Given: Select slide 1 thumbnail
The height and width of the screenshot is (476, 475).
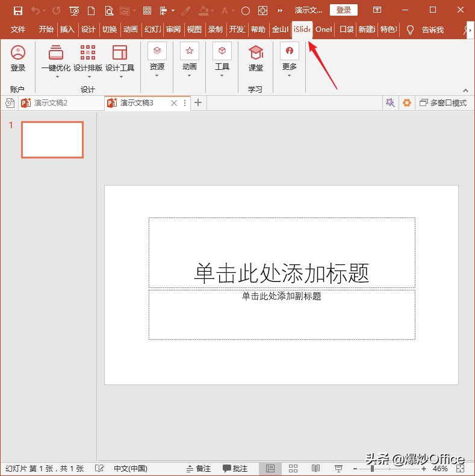Looking at the screenshot, I should coord(52,140).
